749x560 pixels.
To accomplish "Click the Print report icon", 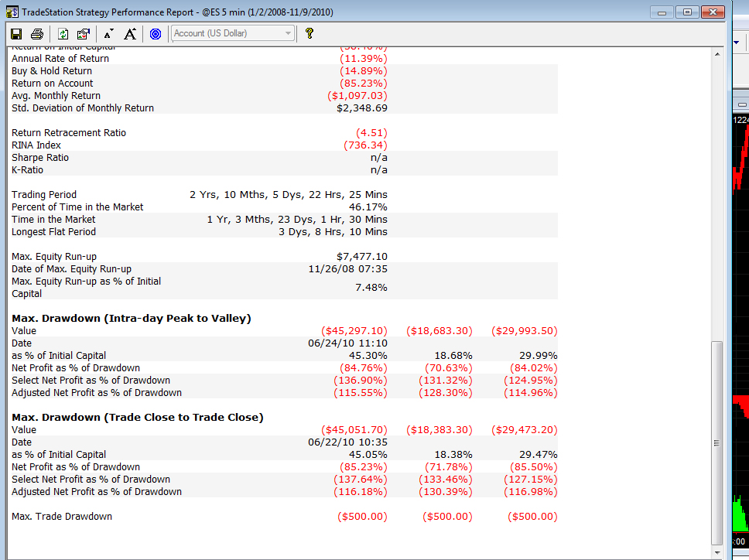I will click(x=37, y=34).
